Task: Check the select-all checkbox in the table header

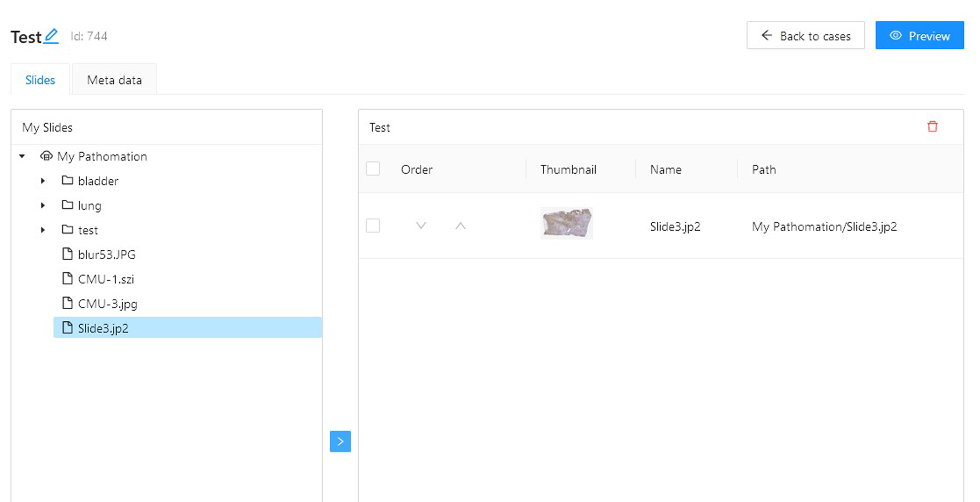Action: click(373, 169)
